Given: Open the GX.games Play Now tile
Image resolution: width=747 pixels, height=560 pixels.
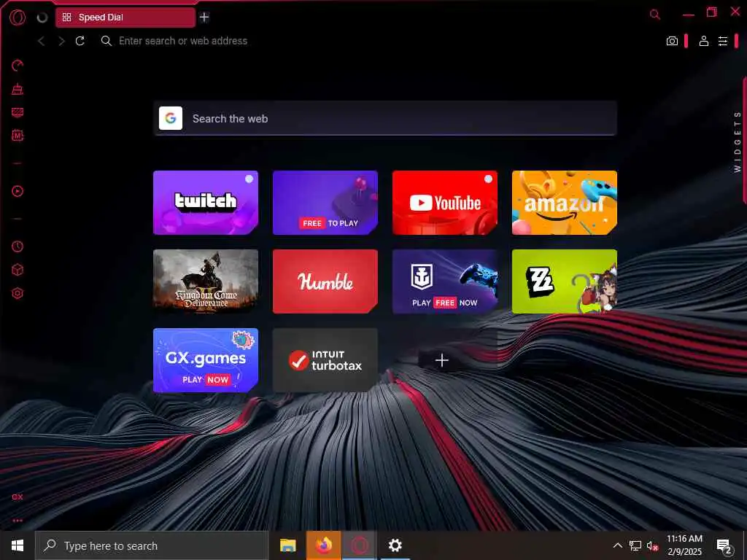Looking at the screenshot, I should (x=206, y=360).
